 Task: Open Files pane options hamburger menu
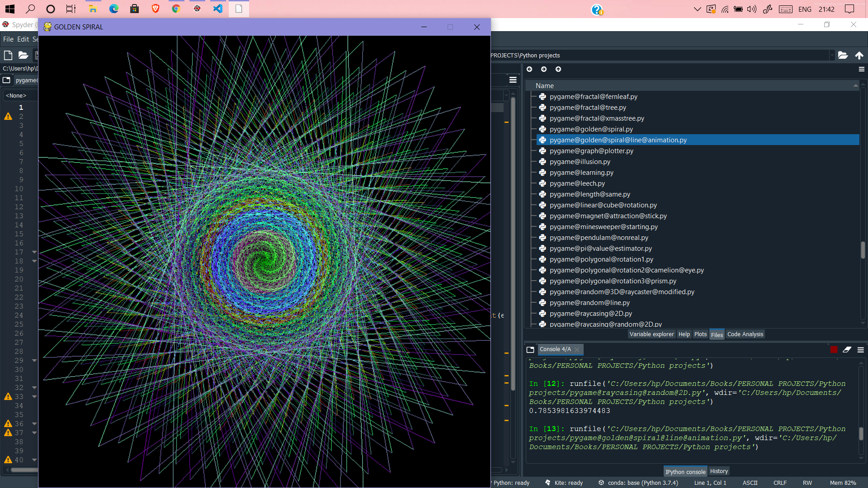(861, 69)
